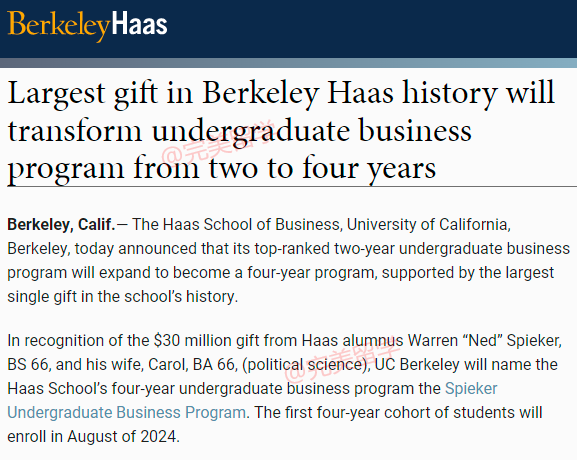Click the text "enroll in August of 2024"

(92, 436)
